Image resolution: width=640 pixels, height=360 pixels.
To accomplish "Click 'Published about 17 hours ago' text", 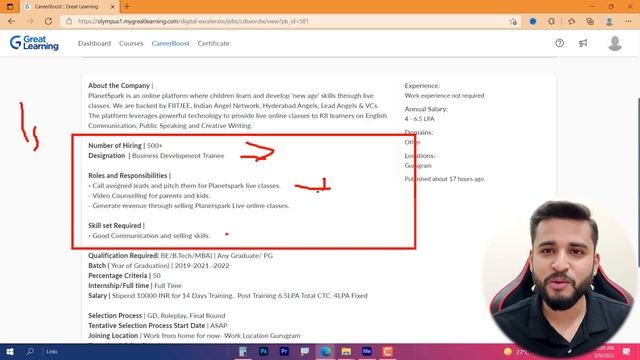I will point(444,179).
